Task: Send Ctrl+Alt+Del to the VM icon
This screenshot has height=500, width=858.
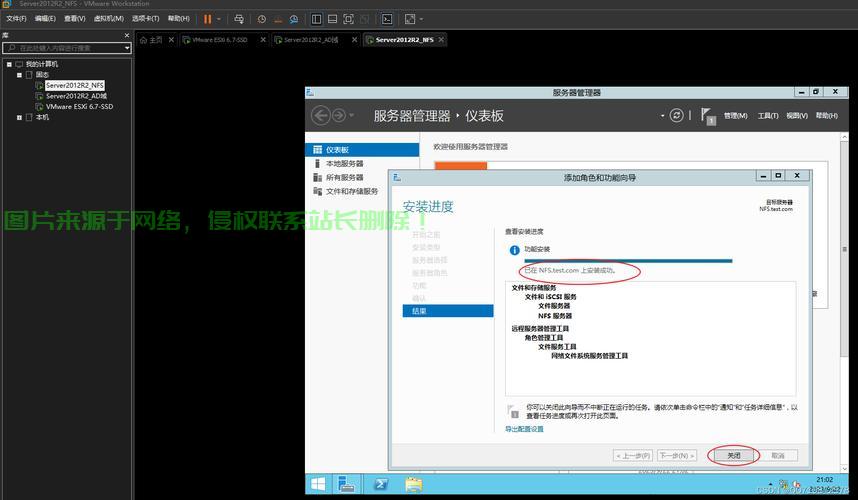Action: (x=239, y=19)
